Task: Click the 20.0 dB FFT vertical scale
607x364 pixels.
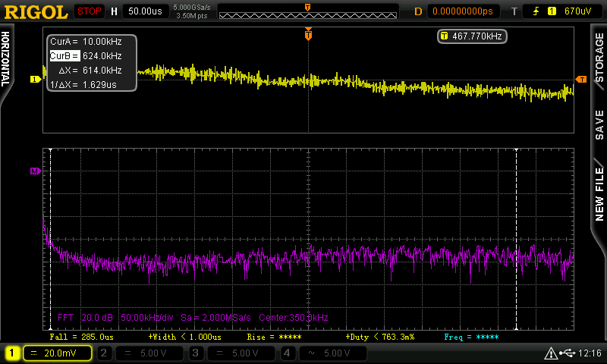Action: click(x=97, y=318)
